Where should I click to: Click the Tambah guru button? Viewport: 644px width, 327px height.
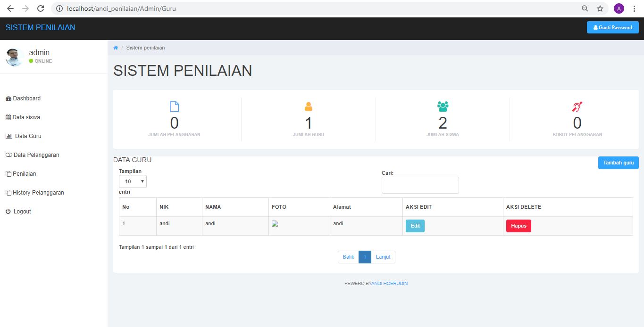click(x=618, y=163)
